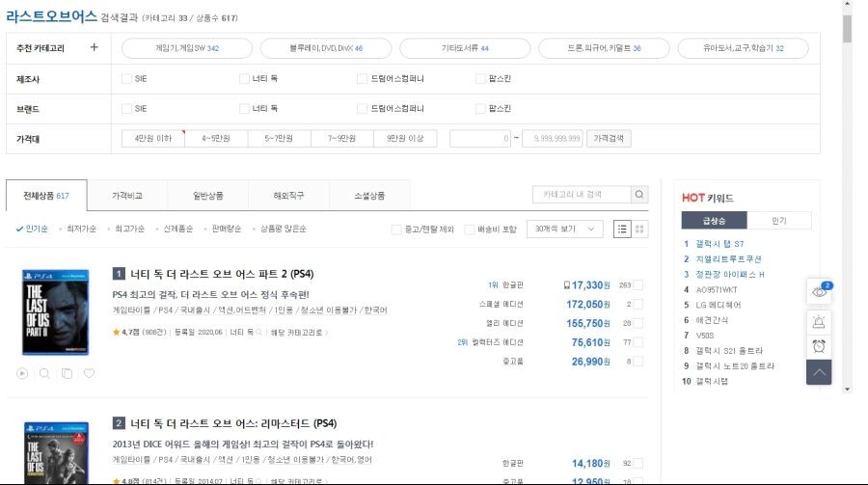Choose 드론,피규어,키덜트 category pill
The height and width of the screenshot is (485, 868).
pyautogui.click(x=604, y=48)
